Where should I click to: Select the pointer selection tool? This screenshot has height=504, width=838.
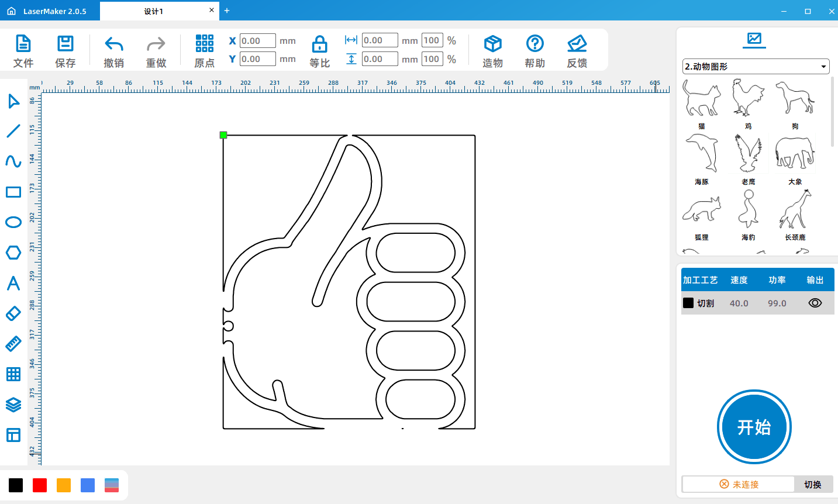[x=13, y=101]
